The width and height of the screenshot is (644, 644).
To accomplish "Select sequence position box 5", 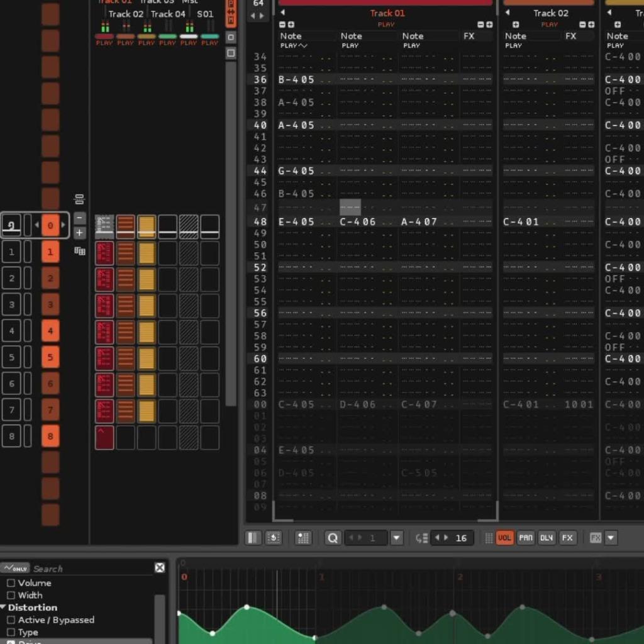I will pos(11,357).
